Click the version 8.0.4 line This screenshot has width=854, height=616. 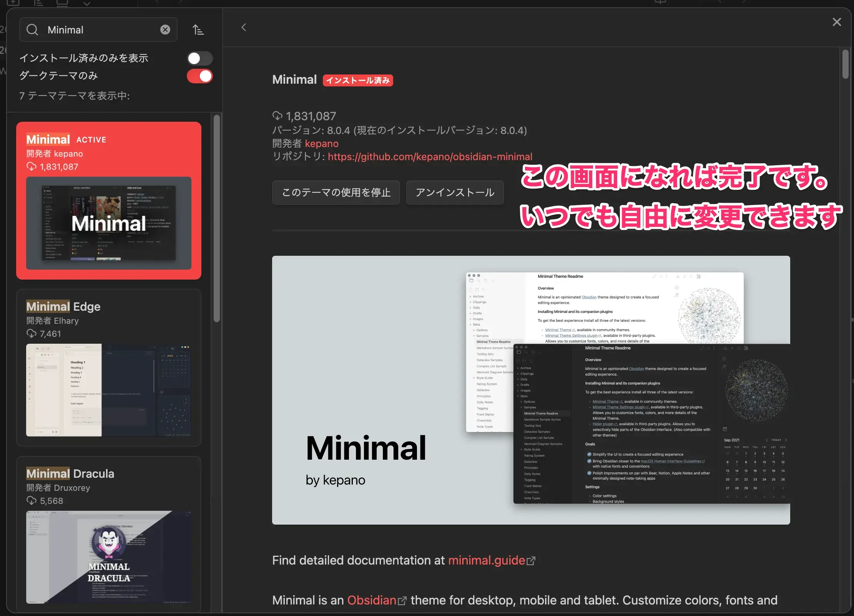(x=400, y=131)
